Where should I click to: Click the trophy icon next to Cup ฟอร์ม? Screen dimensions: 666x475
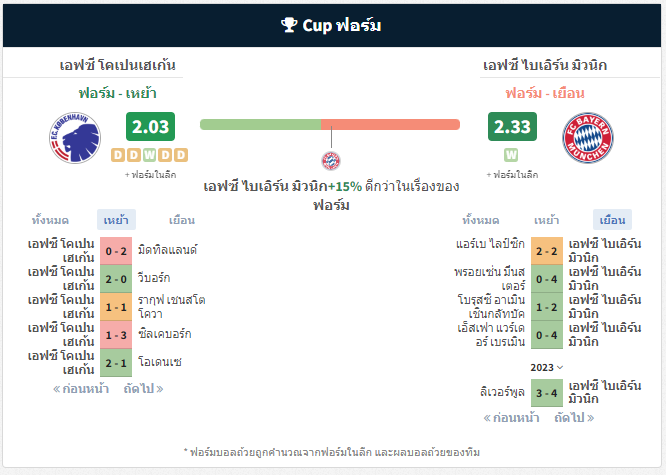289,25
